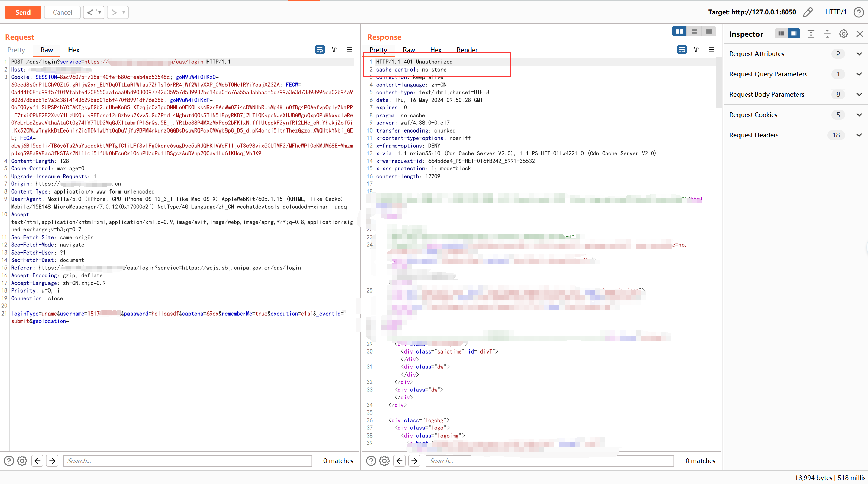Open the help icon in top bar
Screen dimensions: 868x484
tap(859, 12)
